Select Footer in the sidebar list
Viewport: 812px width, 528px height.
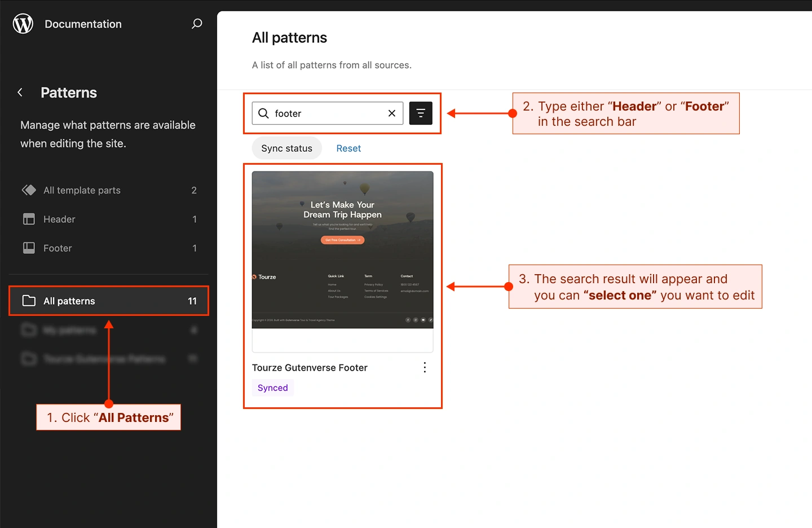coord(58,248)
